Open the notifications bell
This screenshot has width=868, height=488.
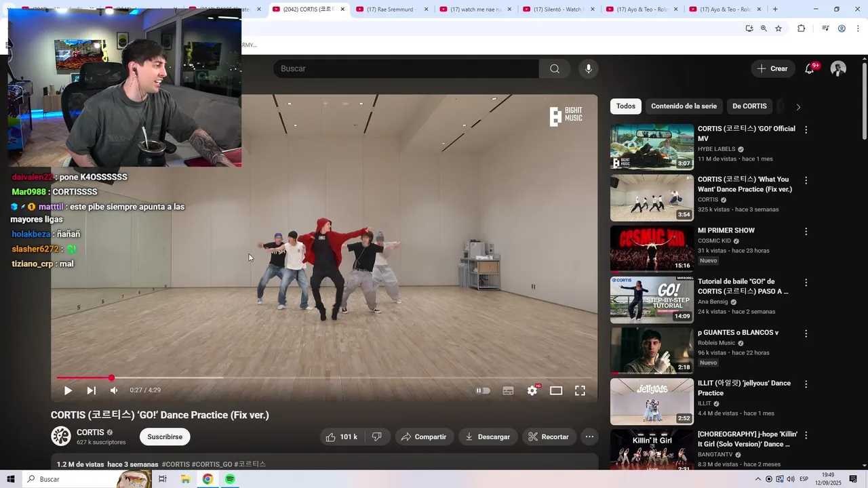tap(810, 68)
